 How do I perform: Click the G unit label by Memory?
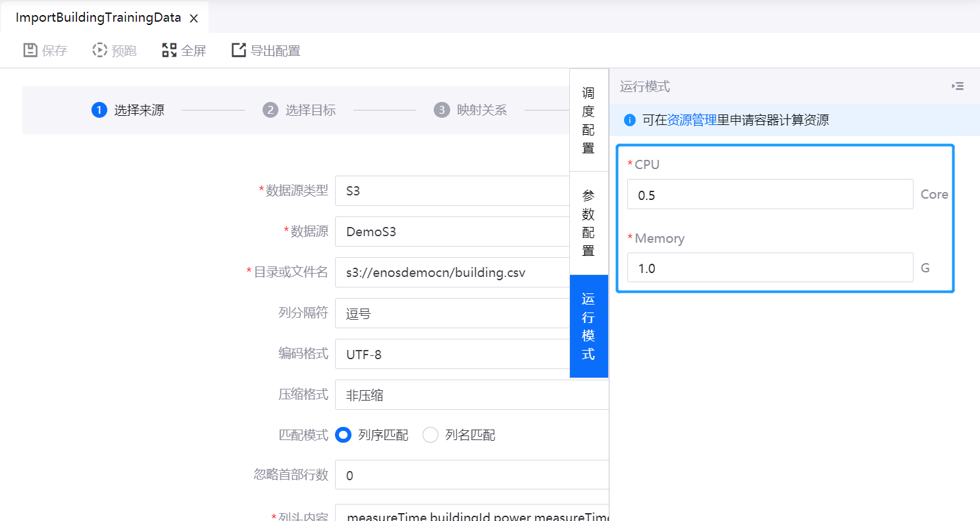[x=925, y=268]
